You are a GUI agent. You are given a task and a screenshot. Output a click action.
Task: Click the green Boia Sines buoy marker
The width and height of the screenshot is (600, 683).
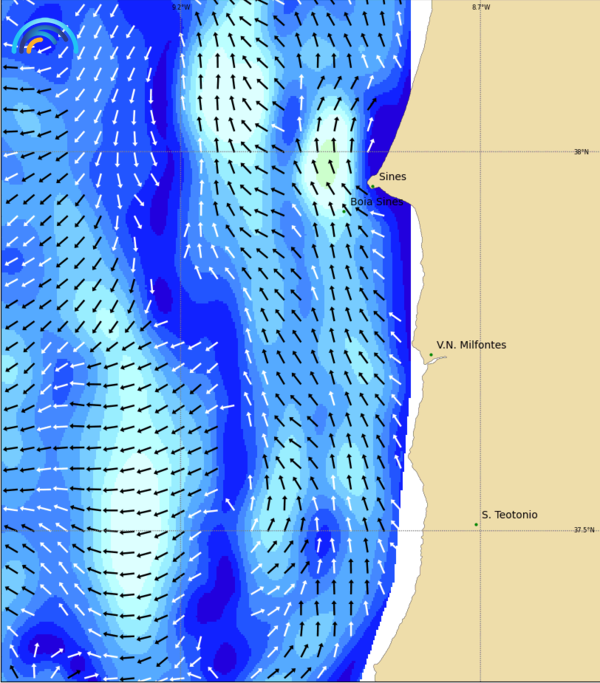(x=345, y=211)
